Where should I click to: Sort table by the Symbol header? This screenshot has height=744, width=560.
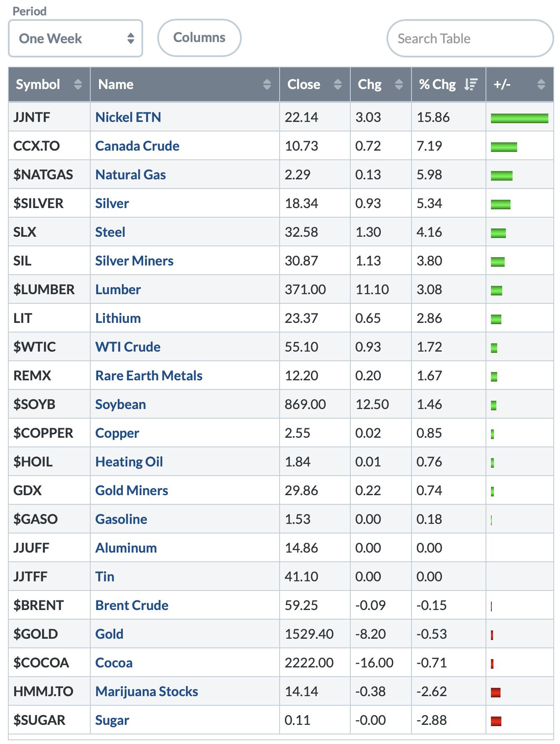(38, 85)
